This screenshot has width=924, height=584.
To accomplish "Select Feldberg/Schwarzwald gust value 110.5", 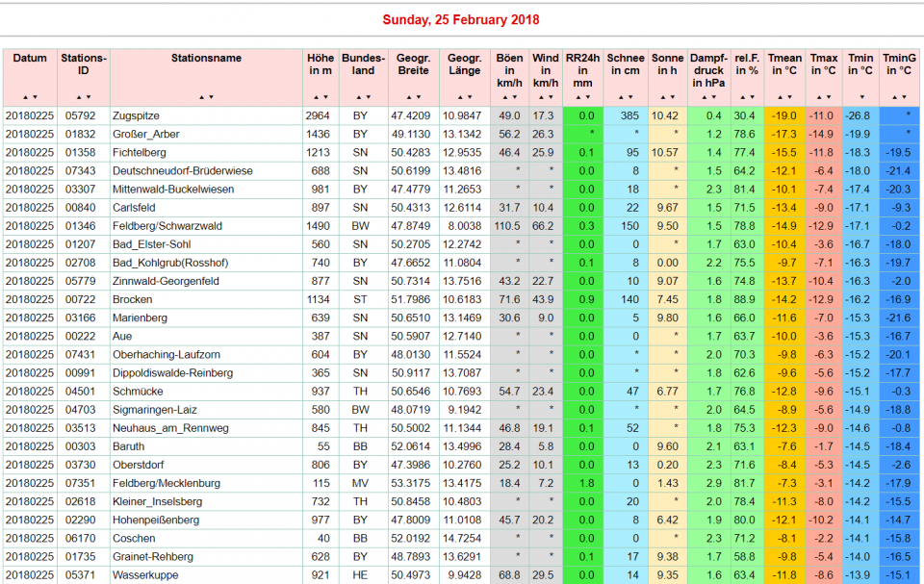I will click(507, 226).
